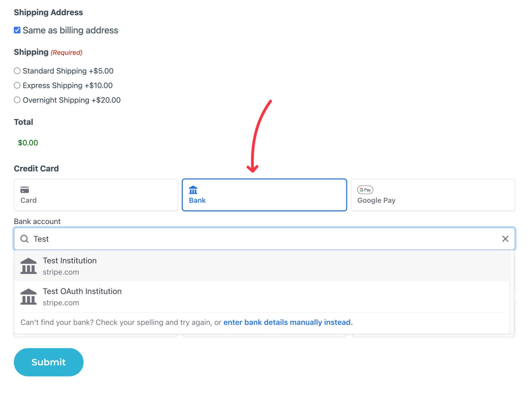Screen dimensions: 532x397
Task: Uncheck Same as billing address
Action: pos(17,30)
